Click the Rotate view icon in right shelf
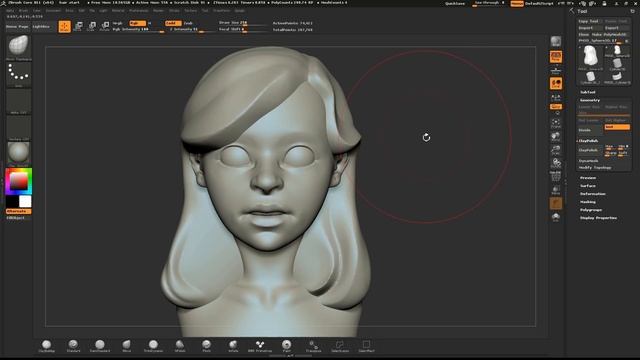640x360 pixels. point(556,163)
